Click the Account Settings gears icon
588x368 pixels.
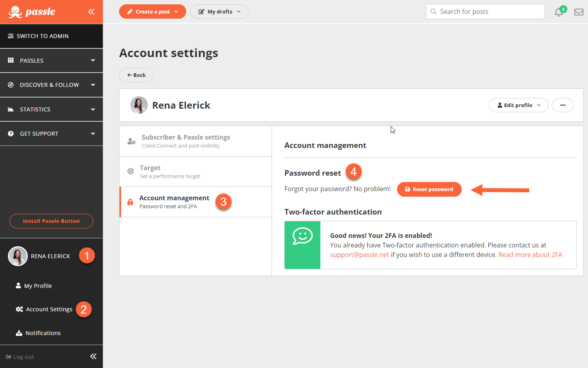tap(19, 309)
